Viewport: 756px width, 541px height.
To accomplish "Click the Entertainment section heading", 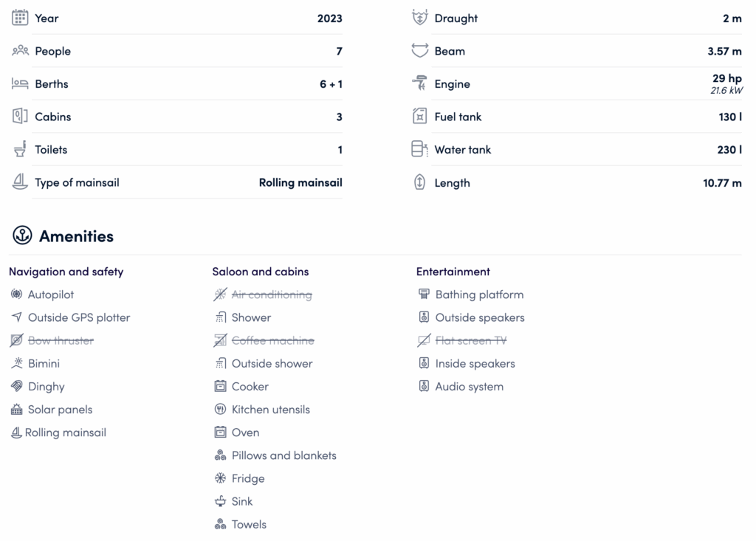I will tap(453, 272).
